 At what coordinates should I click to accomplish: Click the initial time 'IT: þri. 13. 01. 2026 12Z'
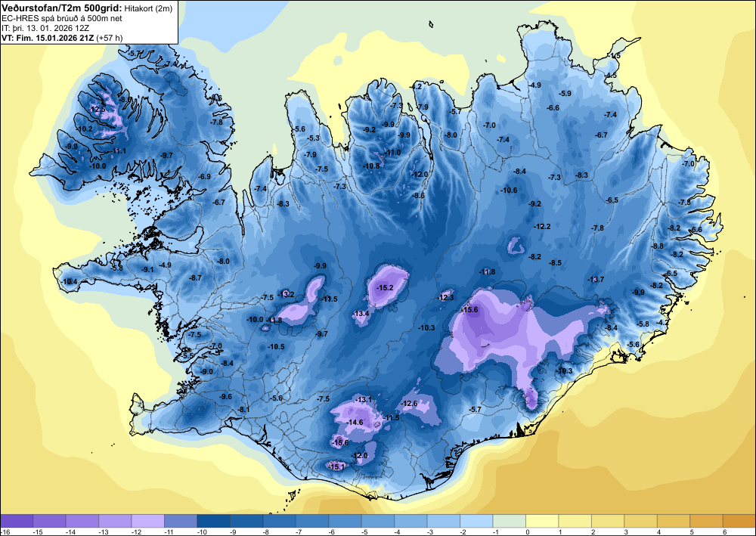tap(45, 28)
